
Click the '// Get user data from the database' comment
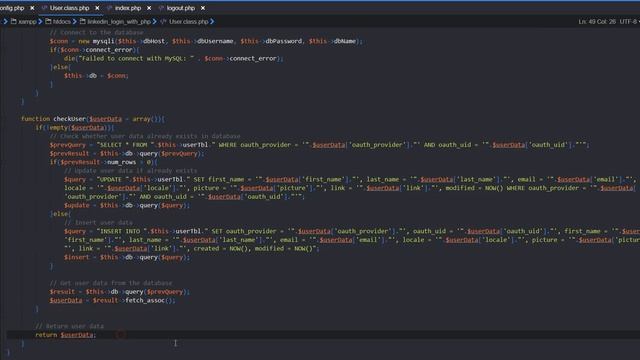point(111,283)
